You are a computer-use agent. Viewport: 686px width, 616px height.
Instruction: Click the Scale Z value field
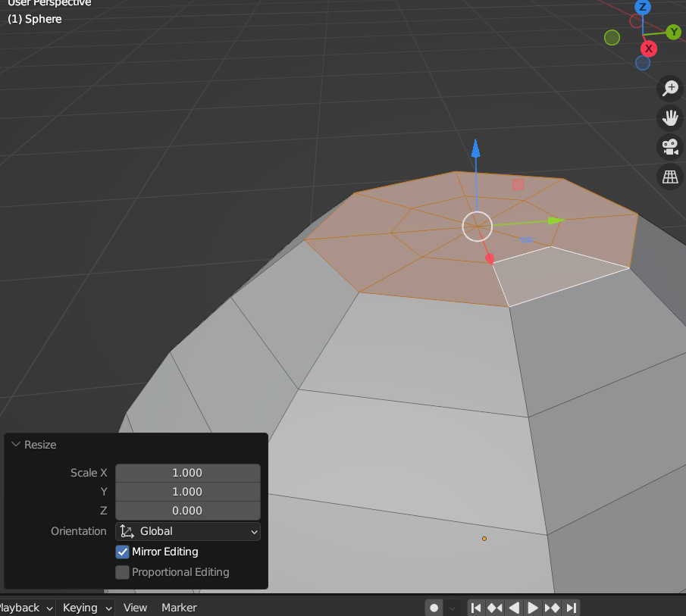pyautogui.click(x=187, y=511)
